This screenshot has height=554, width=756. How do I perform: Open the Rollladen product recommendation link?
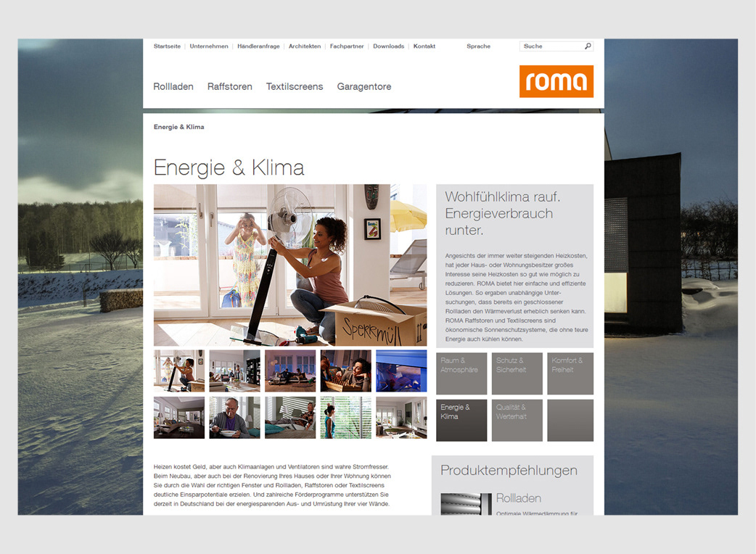coord(519,498)
